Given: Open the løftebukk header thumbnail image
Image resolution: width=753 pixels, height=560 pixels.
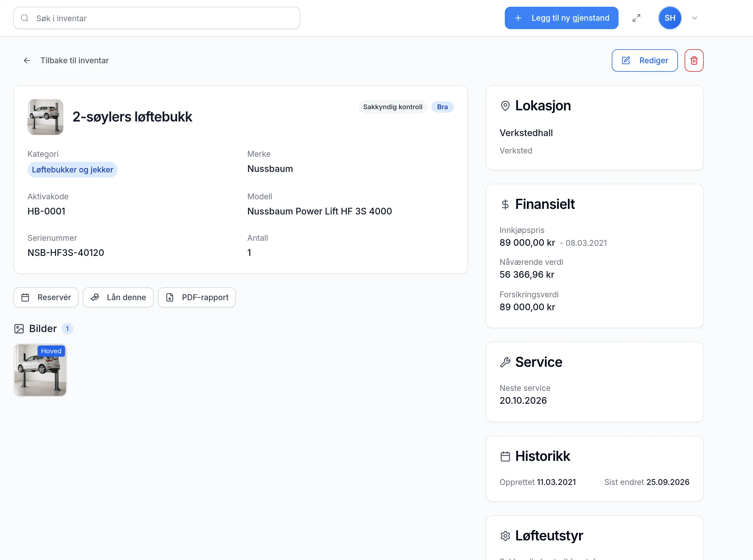Looking at the screenshot, I should point(45,117).
